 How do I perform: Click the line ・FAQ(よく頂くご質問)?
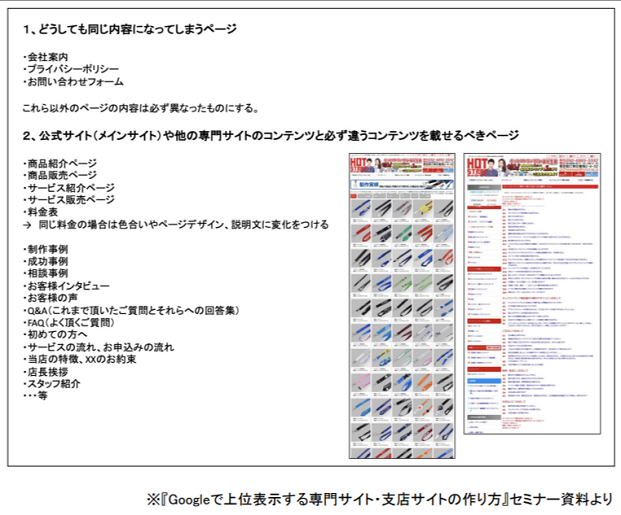[69, 323]
